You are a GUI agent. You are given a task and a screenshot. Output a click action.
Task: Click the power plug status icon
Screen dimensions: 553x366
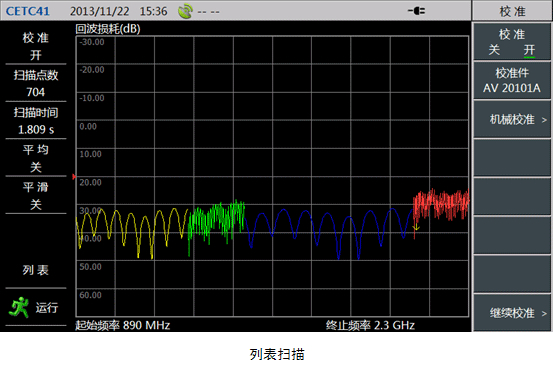(416, 11)
